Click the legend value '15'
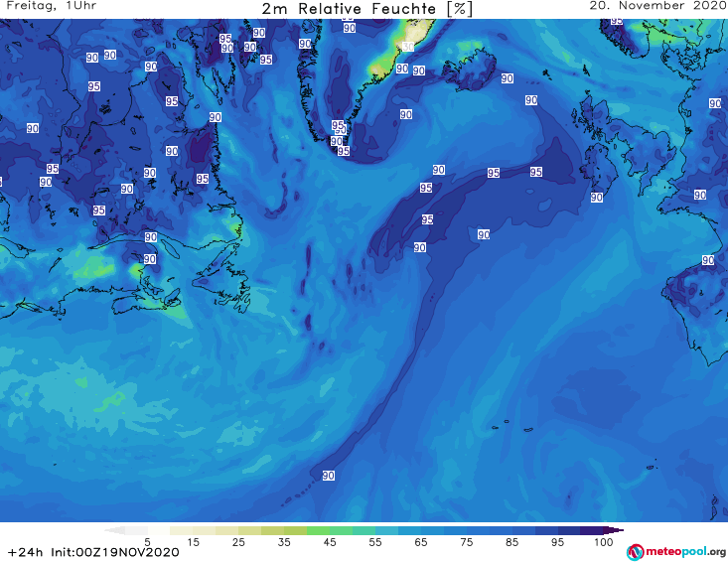728x562 pixels. pyautogui.click(x=193, y=542)
